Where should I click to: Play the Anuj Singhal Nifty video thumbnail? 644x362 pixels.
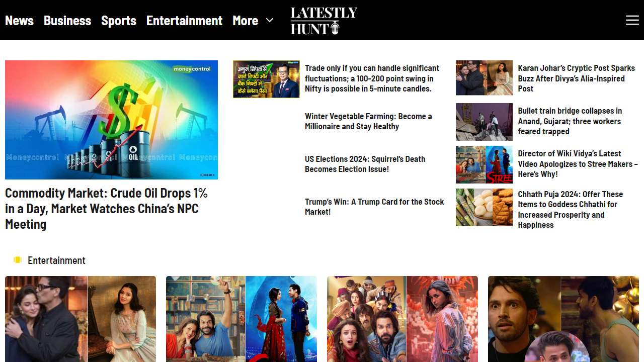(266, 79)
